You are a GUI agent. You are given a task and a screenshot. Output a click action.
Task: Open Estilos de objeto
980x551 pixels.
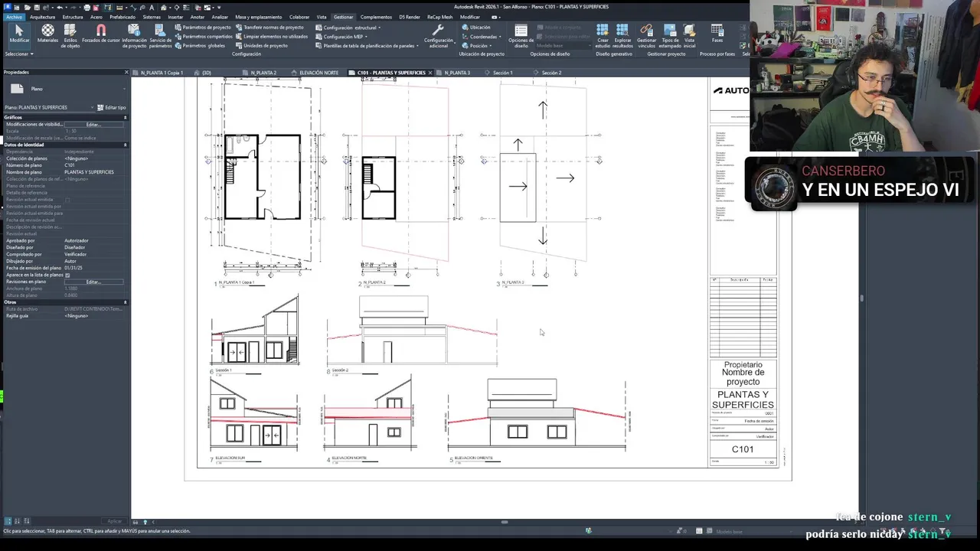click(x=70, y=35)
